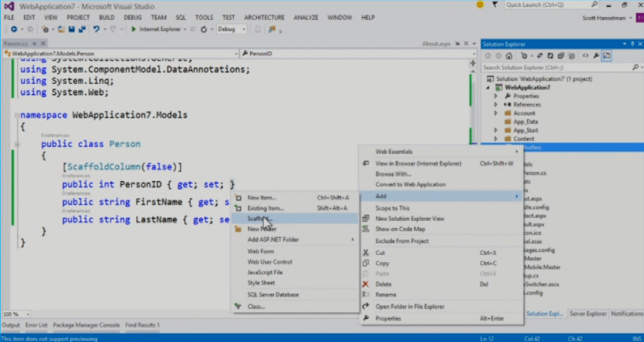This screenshot has height=342, width=644.
Task: Click the New Project toolbar icon
Action: [45, 29]
